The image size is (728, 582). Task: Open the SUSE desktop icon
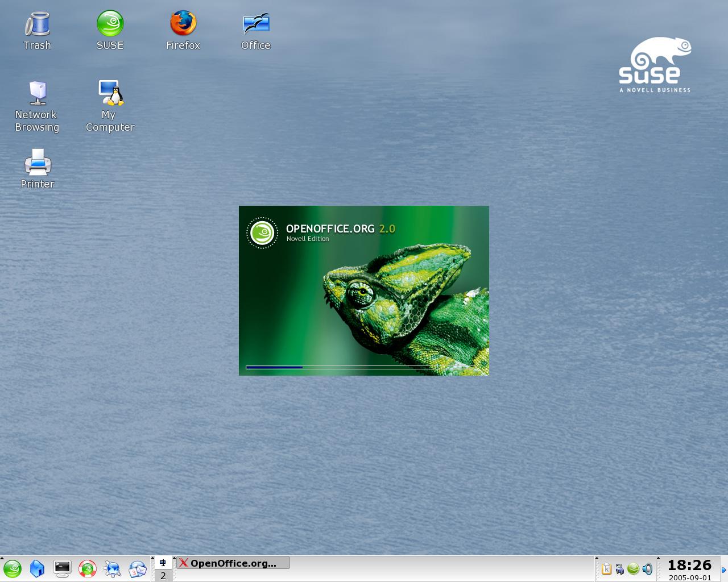click(x=110, y=31)
